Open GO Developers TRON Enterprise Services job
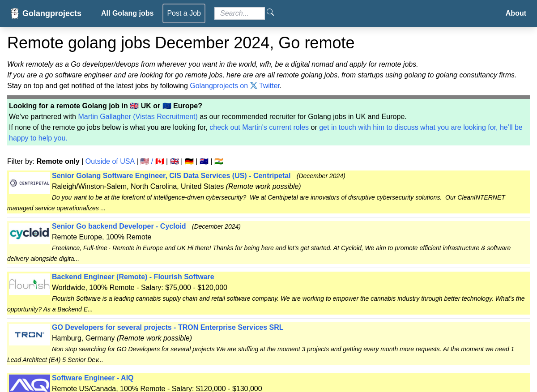The width and height of the screenshot is (537, 392). 168,328
